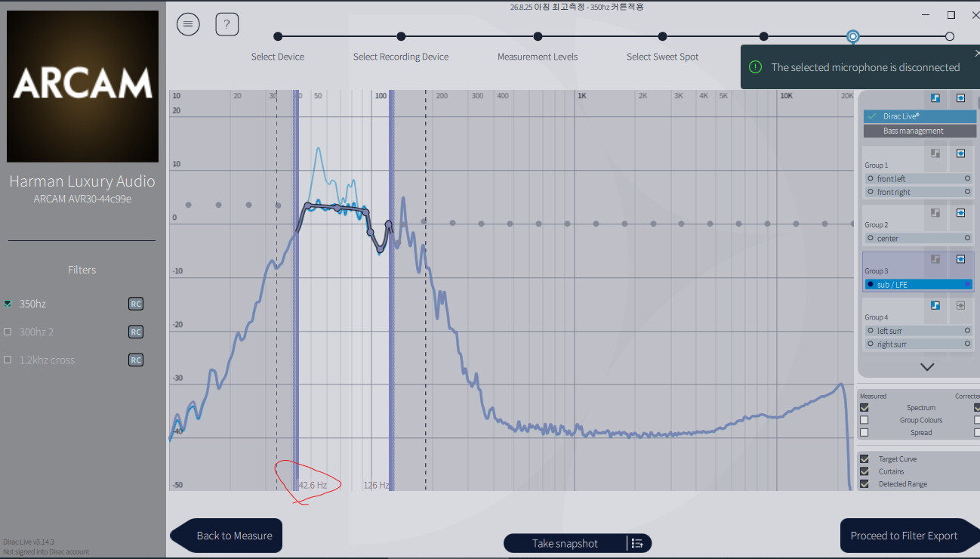
Task: Click the 'Filters' section heading
Action: pyautogui.click(x=82, y=270)
